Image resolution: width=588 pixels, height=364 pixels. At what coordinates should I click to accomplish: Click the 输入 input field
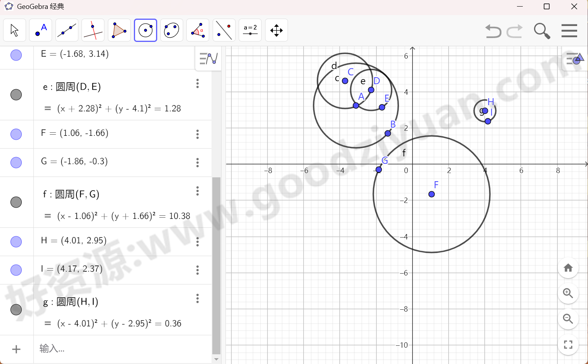[x=78, y=349]
